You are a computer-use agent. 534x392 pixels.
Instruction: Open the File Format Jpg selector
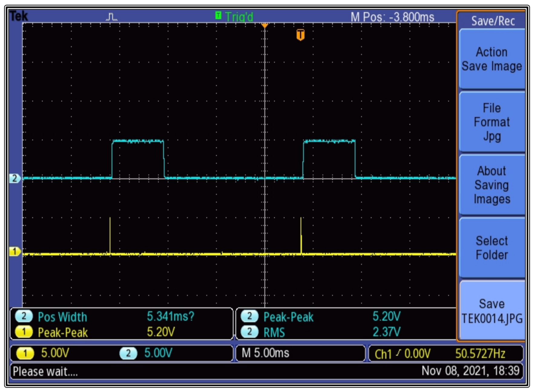pos(492,122)
